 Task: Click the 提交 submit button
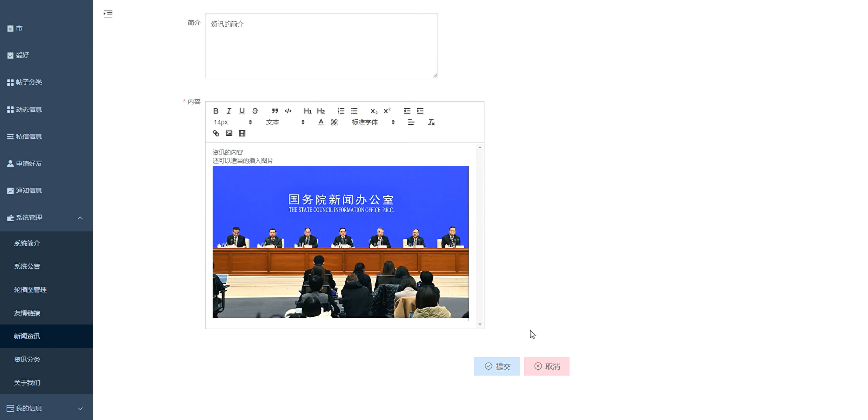[x=497, y=367]
